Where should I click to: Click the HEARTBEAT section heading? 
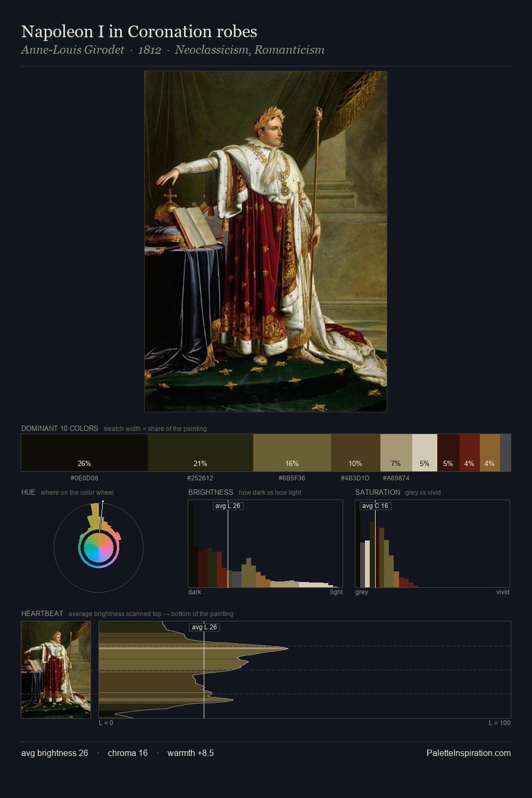pyautogui.click(x=42, y=613)
